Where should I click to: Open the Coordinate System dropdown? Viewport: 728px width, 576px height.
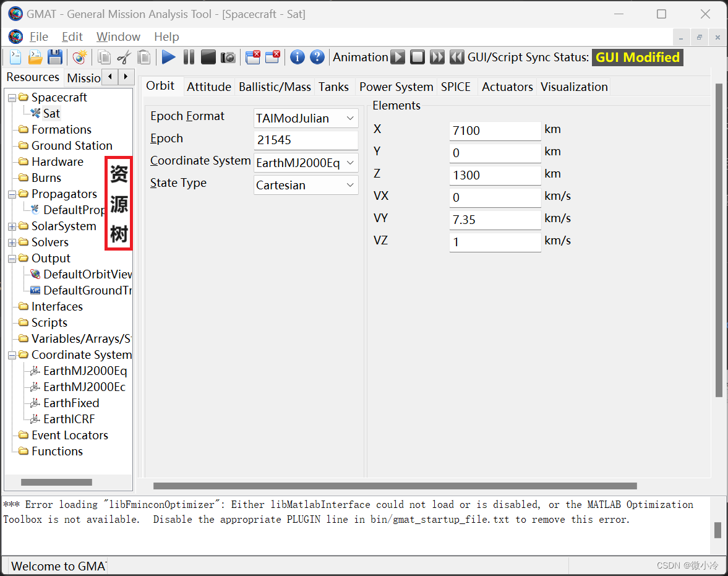[x=306, y=163]
